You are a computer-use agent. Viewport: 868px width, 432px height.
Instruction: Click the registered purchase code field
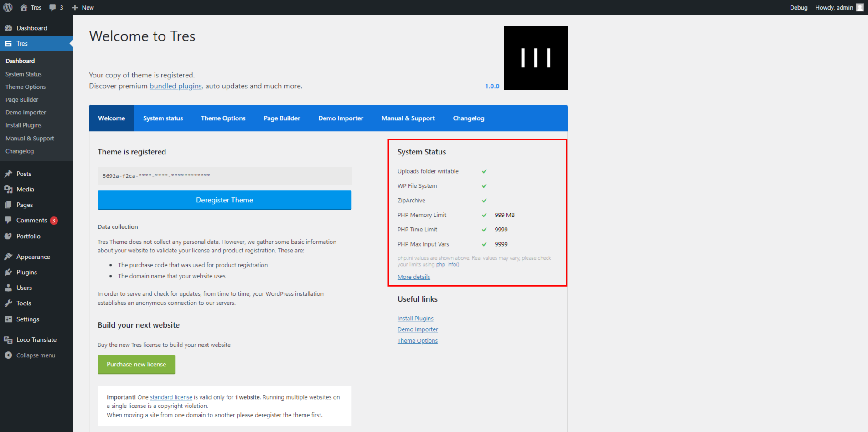point(224,176)
